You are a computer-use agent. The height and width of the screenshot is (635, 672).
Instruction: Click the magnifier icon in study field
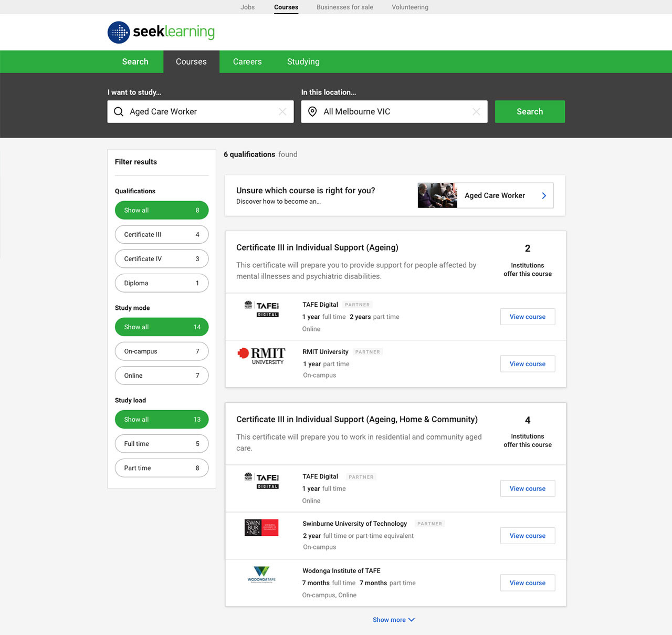click(x=119, y=112)
